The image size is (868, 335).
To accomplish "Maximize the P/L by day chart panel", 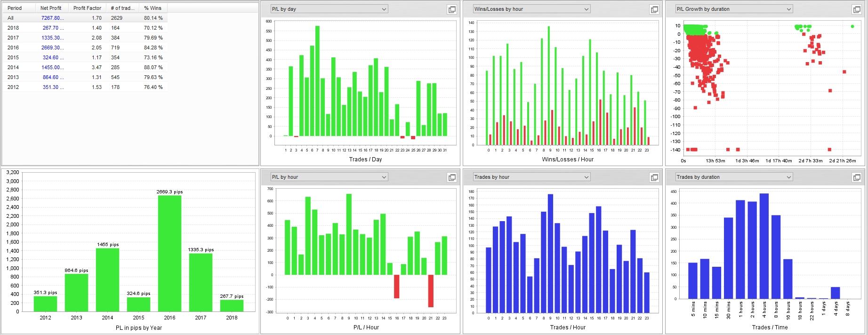I will 452,9.
